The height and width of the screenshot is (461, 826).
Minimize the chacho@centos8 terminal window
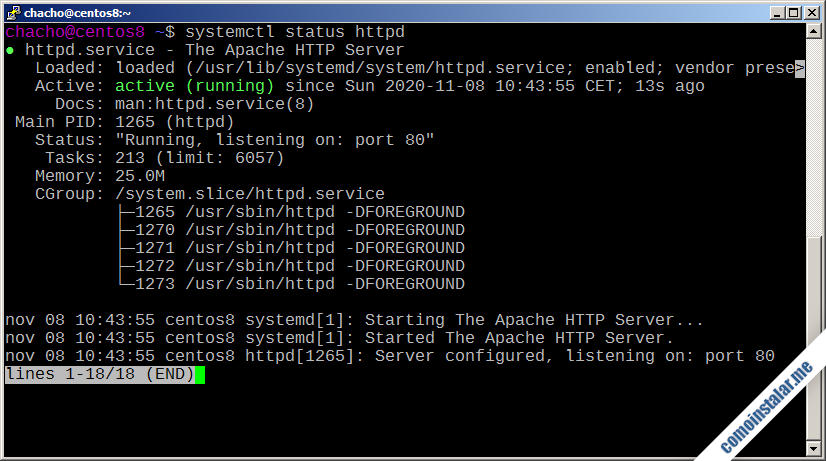pyautogui.click(x=772, y=12)
